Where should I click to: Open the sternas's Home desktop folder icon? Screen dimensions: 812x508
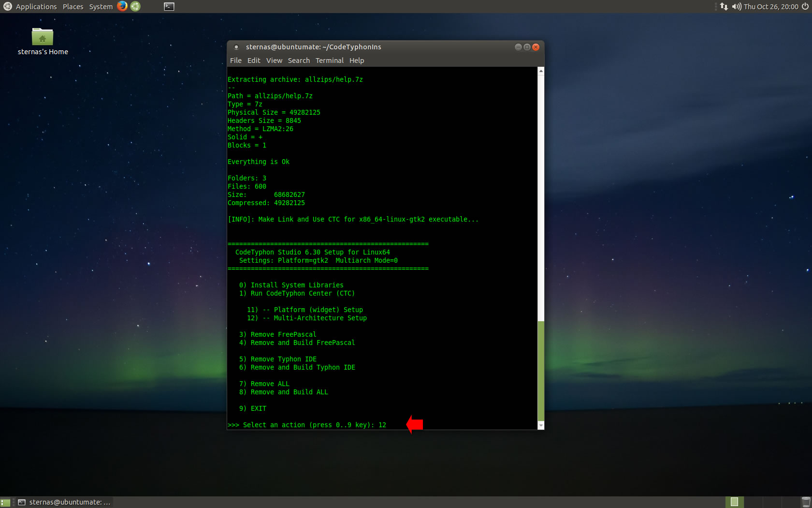[43, 42]
